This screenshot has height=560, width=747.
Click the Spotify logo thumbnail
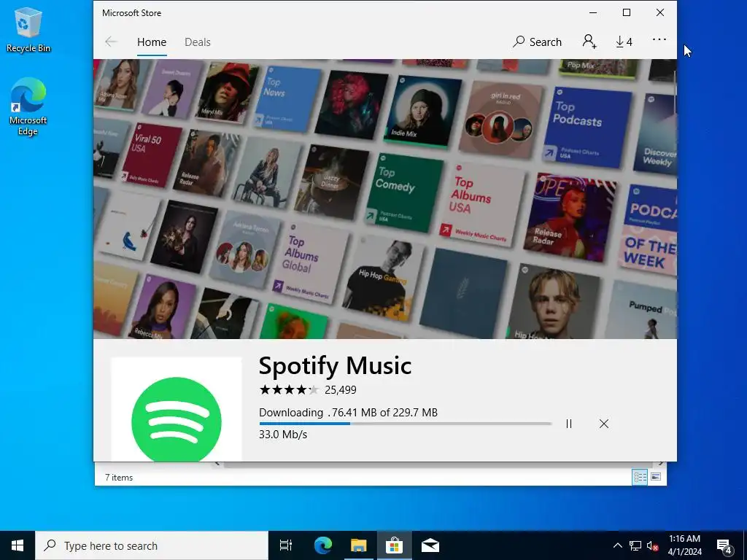coord(177,410)
